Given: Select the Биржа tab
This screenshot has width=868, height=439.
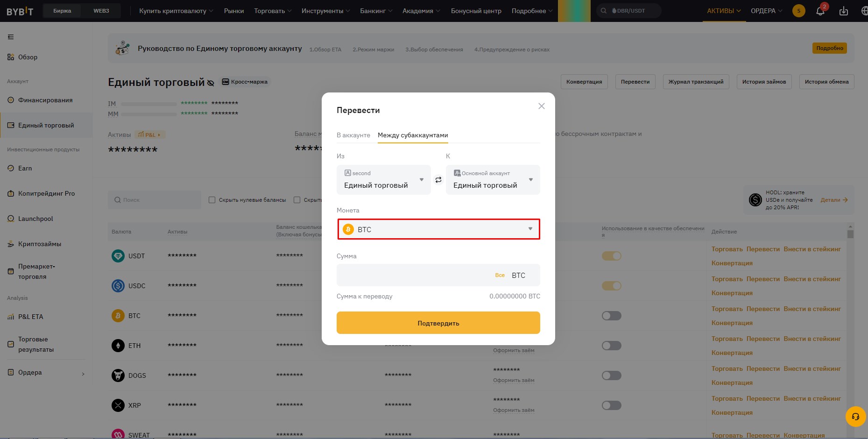Looking at the screenshot, I should pos(62,11).
